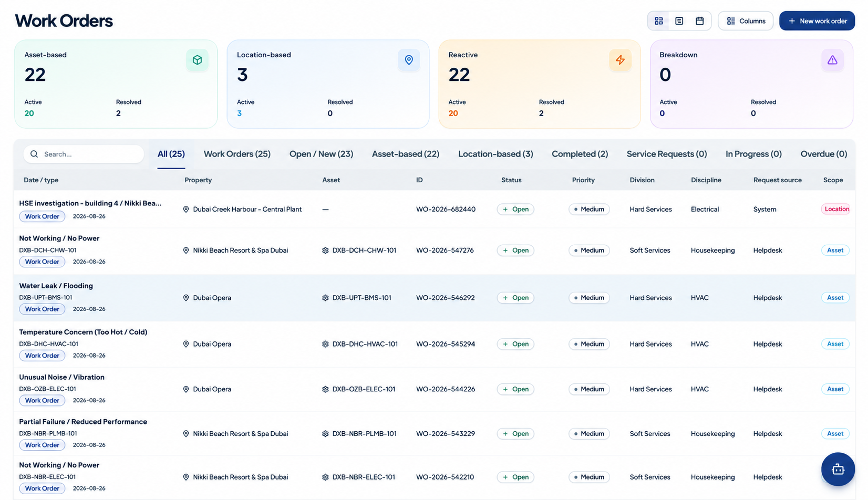Click the Breakdown card warning triangle icon
The height and width of the screenshot is (500, 868).
[x=832, y=60]
